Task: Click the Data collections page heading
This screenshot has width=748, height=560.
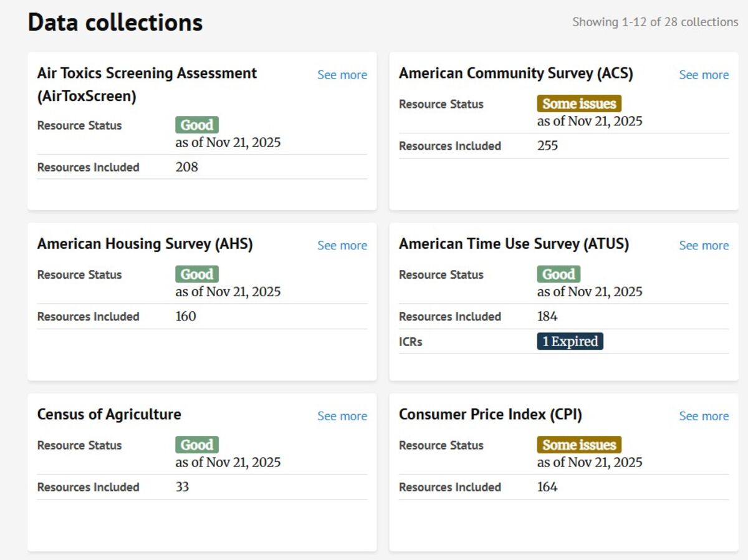Action: click(115, 22)
